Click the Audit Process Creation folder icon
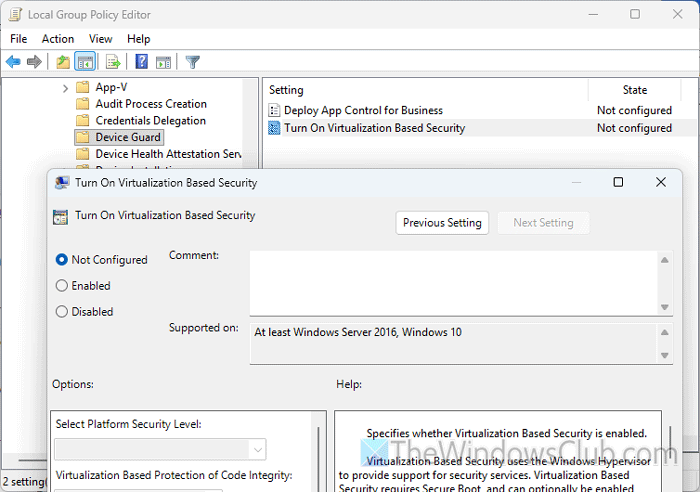The height and width of the screenshot is (492, 700). coord(83,104)
